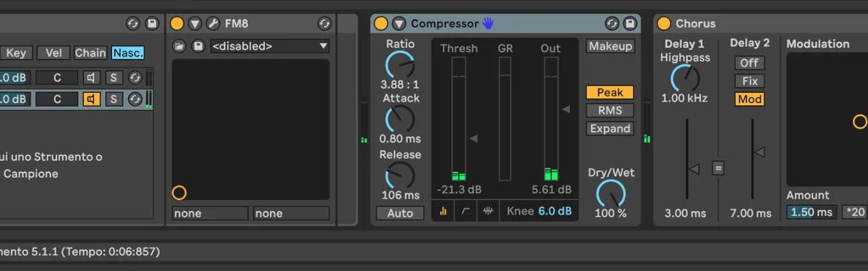Viewport: 868px width, 271px height.
Task: Toggle the second chain's orange speaker activator
Action: [x=91, y=99]
